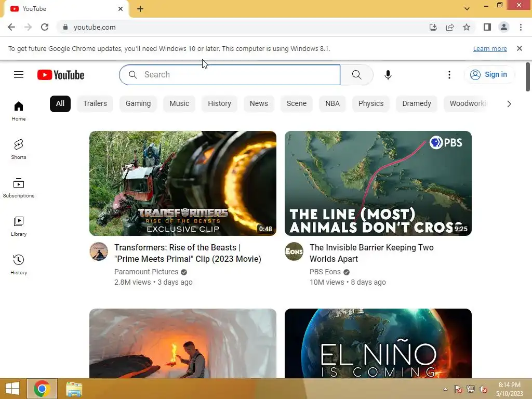Open the Chrome profile avatar

[504, 27]
